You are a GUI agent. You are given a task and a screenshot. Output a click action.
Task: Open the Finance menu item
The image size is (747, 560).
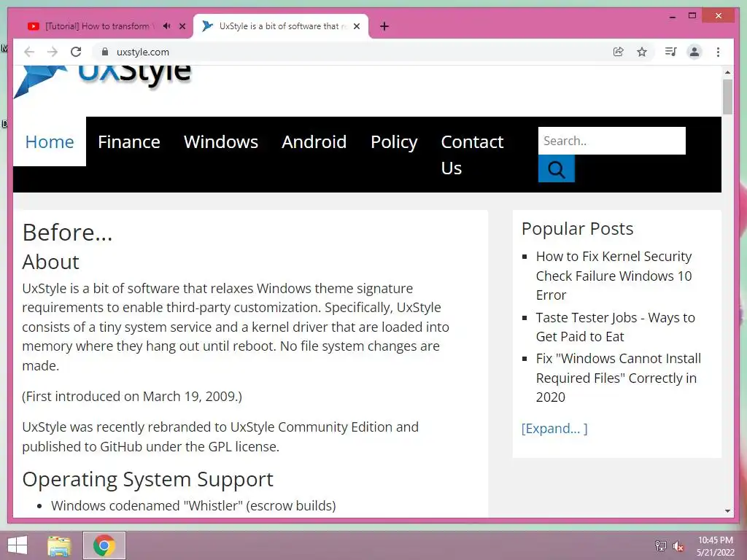pos(129,142)
